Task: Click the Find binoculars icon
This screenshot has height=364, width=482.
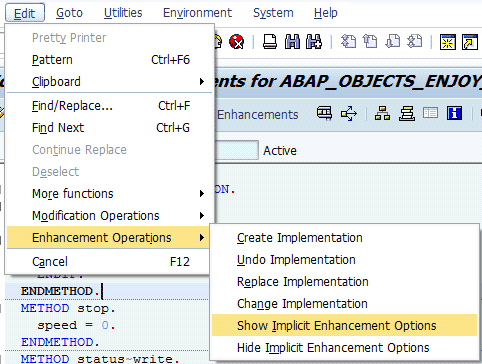Action: 292,42
